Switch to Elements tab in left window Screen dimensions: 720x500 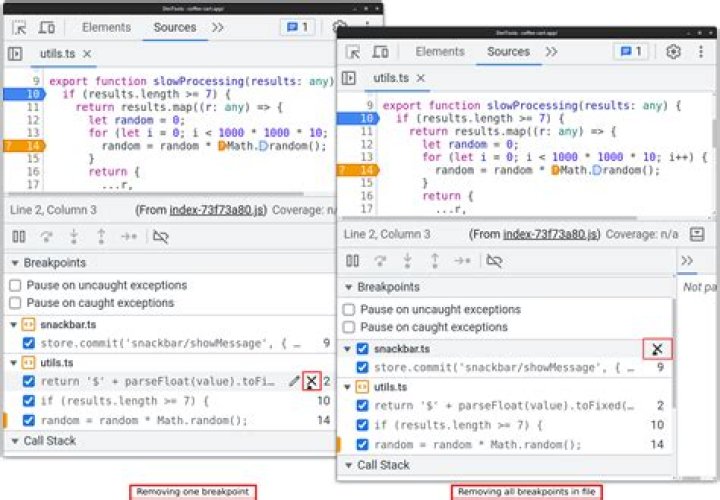click(x=107, y=28)
